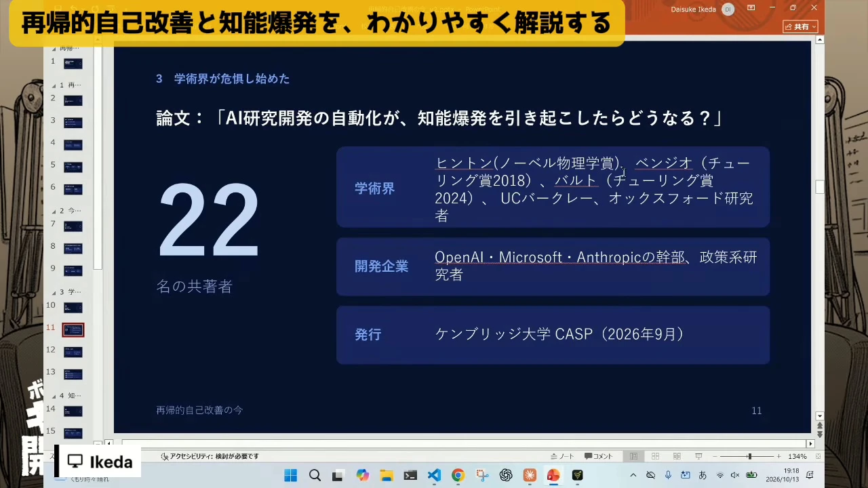Open ChatGPT app from taskbar
Screen dimensions: 868x488
tap(506, 475)
